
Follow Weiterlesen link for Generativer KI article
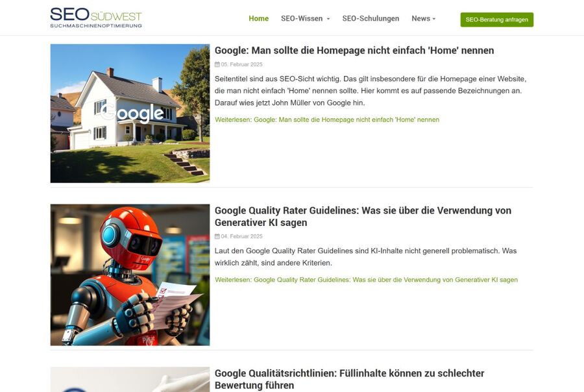366,280
